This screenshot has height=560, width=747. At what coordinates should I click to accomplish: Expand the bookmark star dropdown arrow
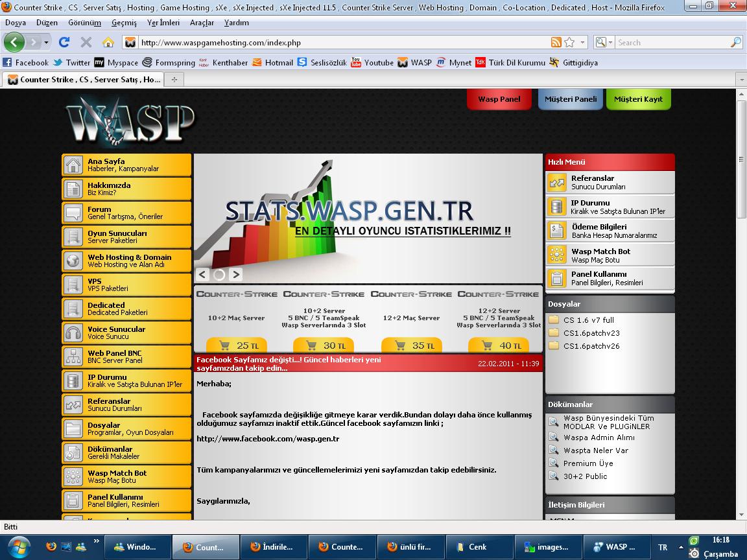582,42
